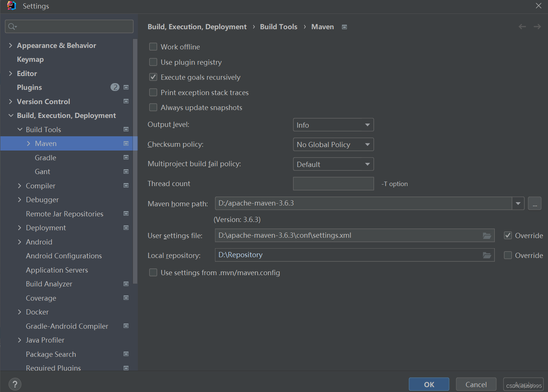548x392 pixels.
Task: Click into the Thread count field
Action: [x=333, y=183]
